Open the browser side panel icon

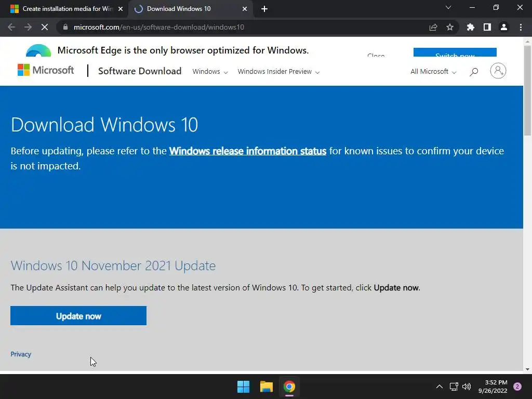click(487, 27)
